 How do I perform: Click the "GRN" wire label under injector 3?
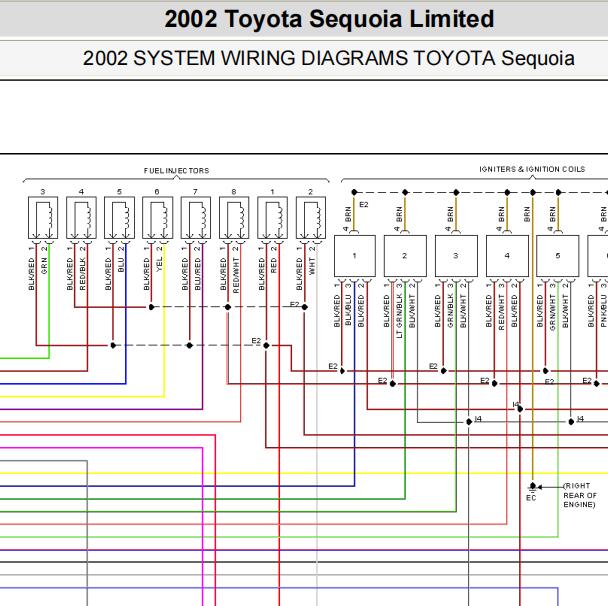(44, 266)
